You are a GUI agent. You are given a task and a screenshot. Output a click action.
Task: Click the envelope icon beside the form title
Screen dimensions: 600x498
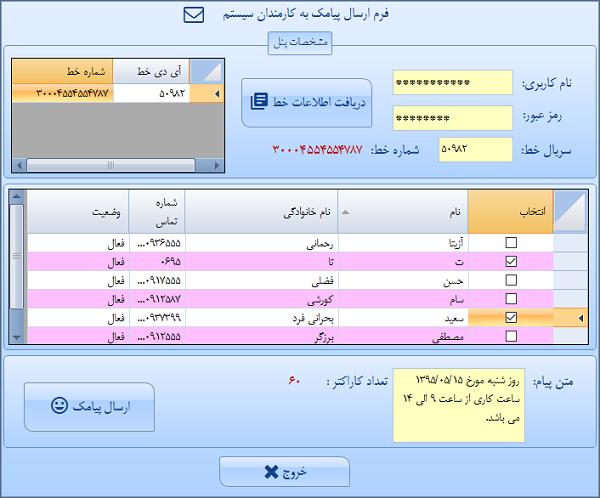point(194,15)
